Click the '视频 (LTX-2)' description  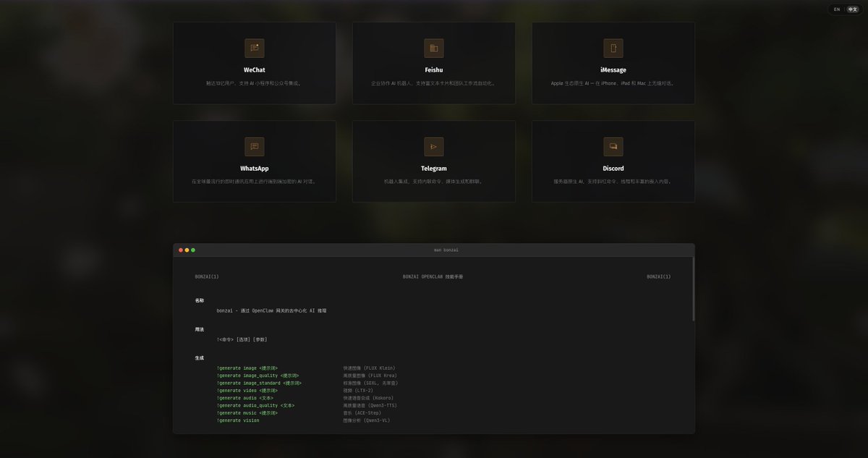click(x=358, y=391)
